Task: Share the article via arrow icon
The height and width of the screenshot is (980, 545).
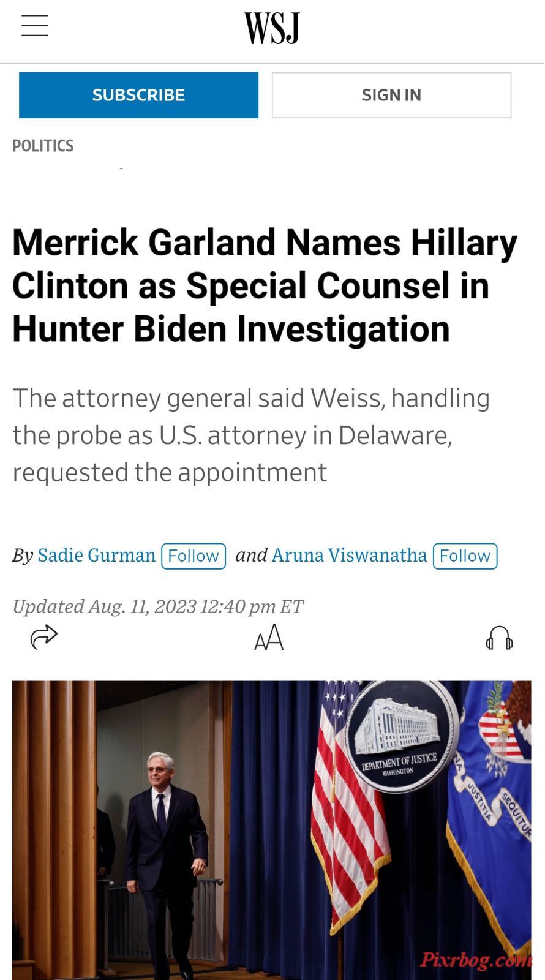Action: 43,637
